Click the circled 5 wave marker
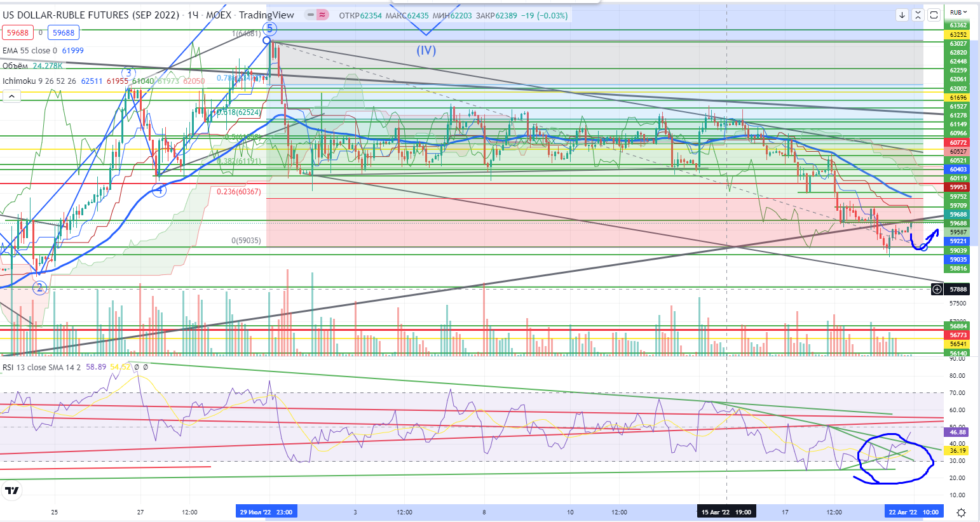The height and width of the screenshot is (522, 980). coord(270,29)
